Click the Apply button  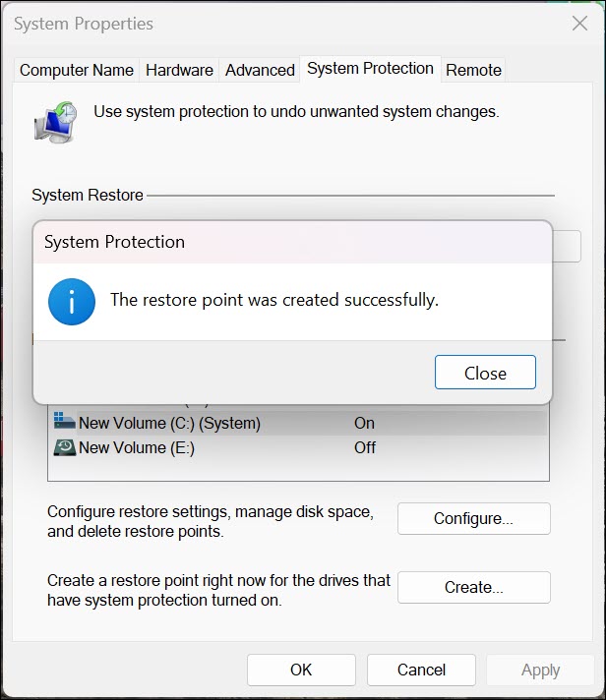(x=540, y=670)
